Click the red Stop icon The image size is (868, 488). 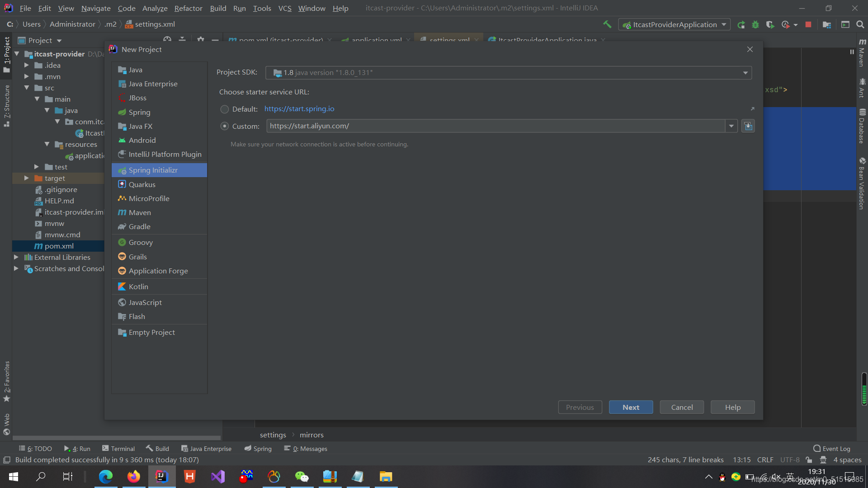tap(808, 25)
